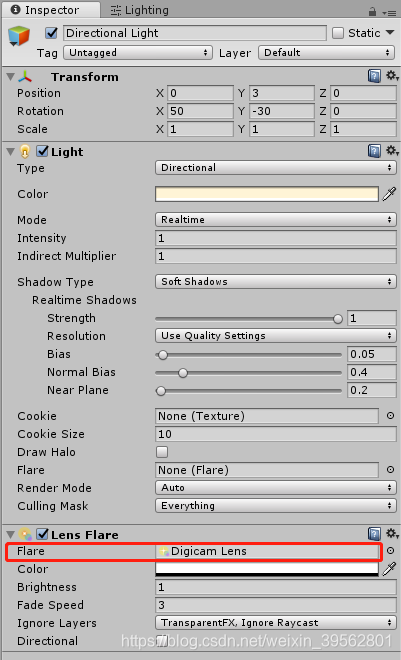Click the Fade Speed field
This screenshot has height=660, width=401.
276,605
